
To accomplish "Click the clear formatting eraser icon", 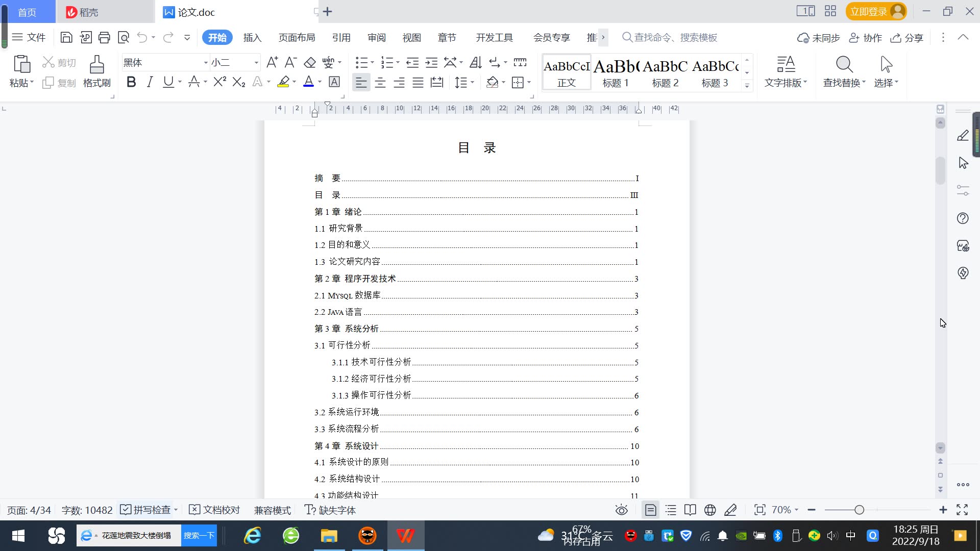I will click(310, 63).
